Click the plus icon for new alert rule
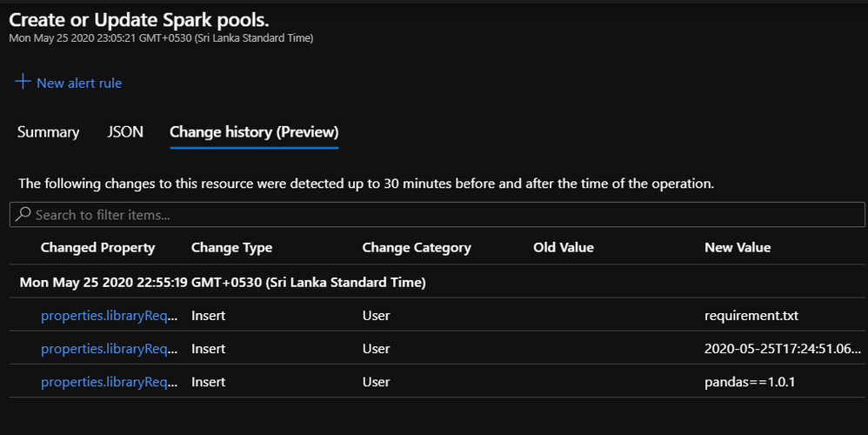The height and width of the screenshot is (435, 868). click(x=23, y=83)
